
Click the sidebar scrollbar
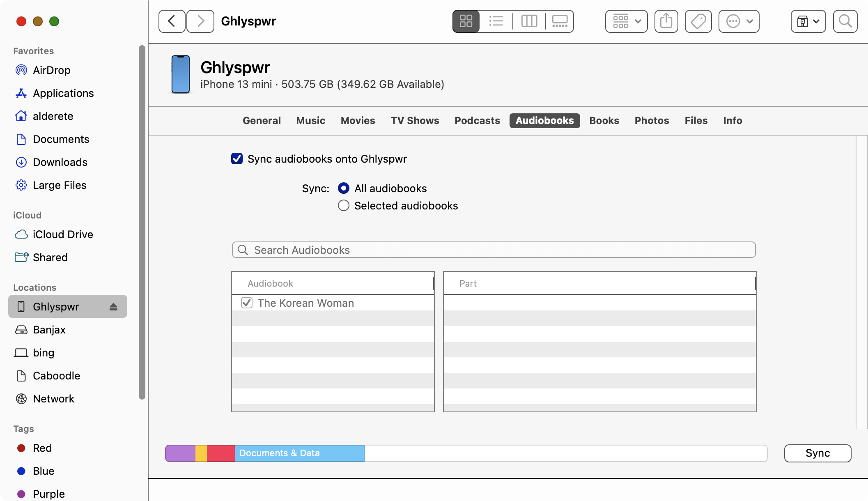[x=142, y=222]
